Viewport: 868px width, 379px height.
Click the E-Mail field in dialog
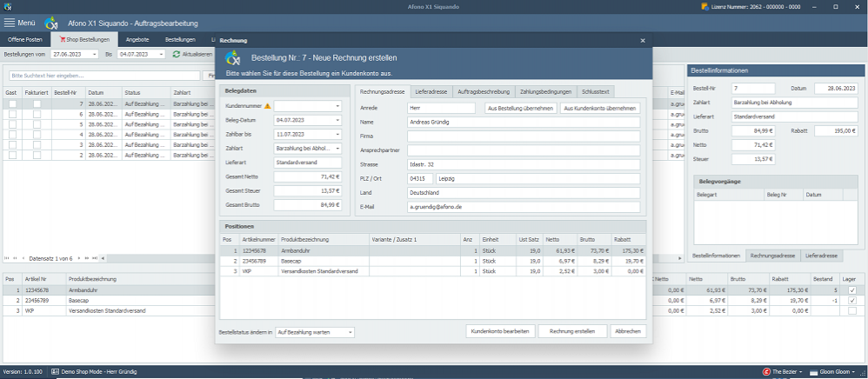point(524,207)
